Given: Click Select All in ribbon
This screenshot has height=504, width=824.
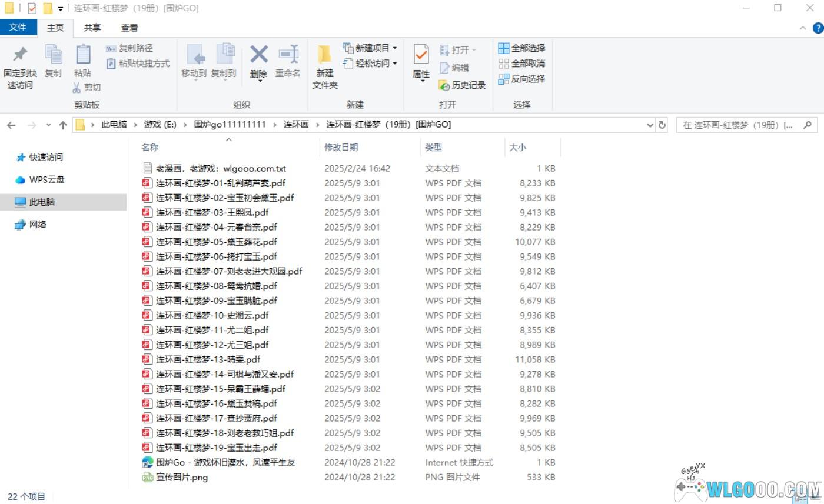Looking at the screenshot, I should [x=522, y=48].
